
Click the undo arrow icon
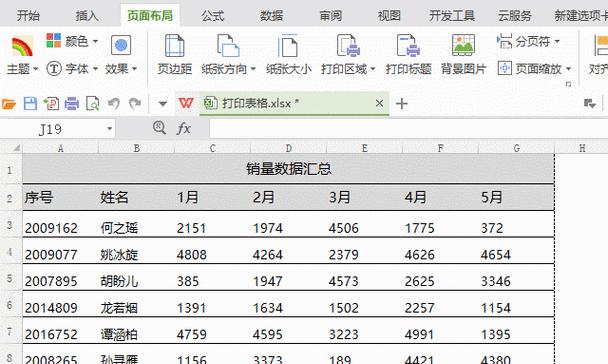[x=114, y=104]
